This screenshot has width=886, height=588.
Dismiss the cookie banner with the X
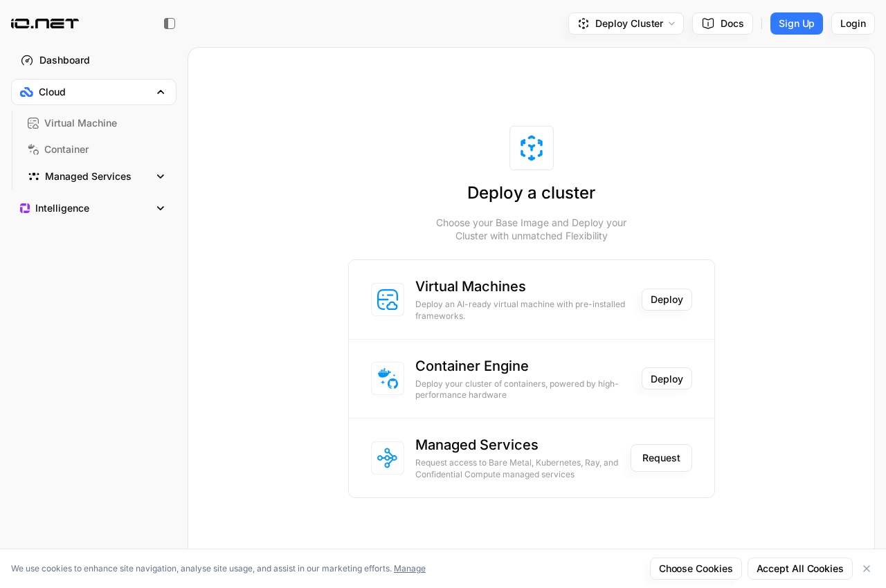(867, 569)
